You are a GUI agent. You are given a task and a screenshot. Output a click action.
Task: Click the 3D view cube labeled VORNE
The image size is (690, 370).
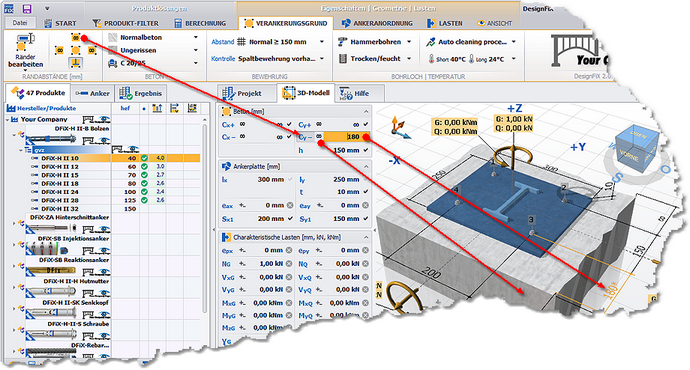[x=636, y=148]
